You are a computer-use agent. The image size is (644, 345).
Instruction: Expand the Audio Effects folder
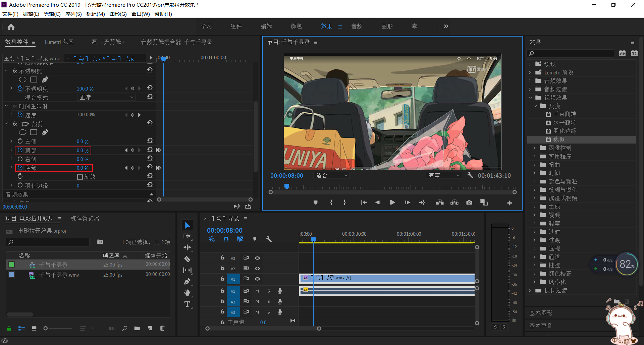tap(530, 81)
